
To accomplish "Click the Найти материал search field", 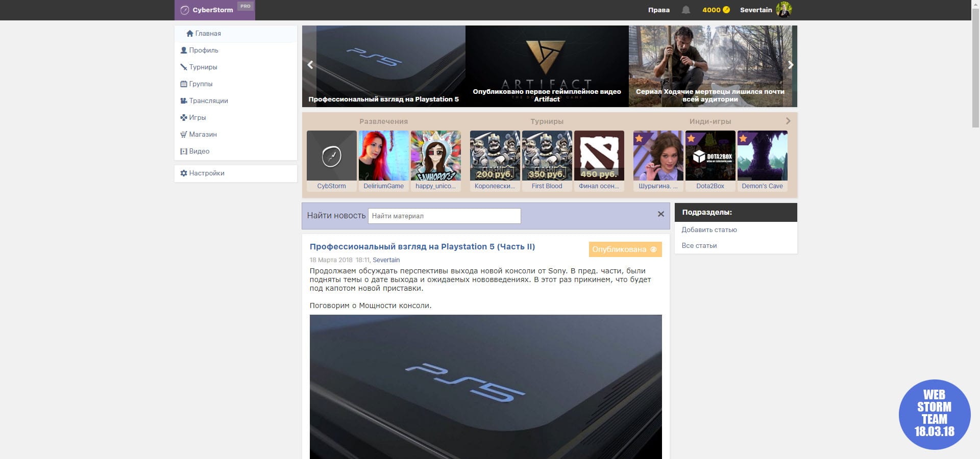I will tap(445, 216).
